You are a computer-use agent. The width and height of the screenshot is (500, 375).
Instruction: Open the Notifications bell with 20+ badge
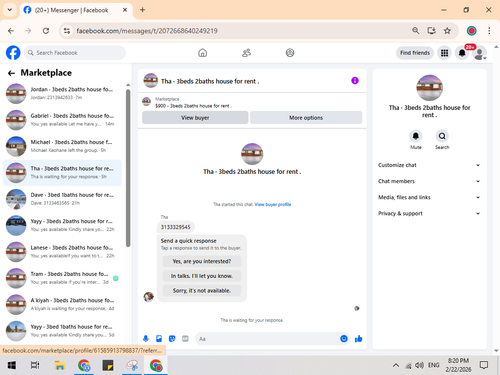coord(462,53)
